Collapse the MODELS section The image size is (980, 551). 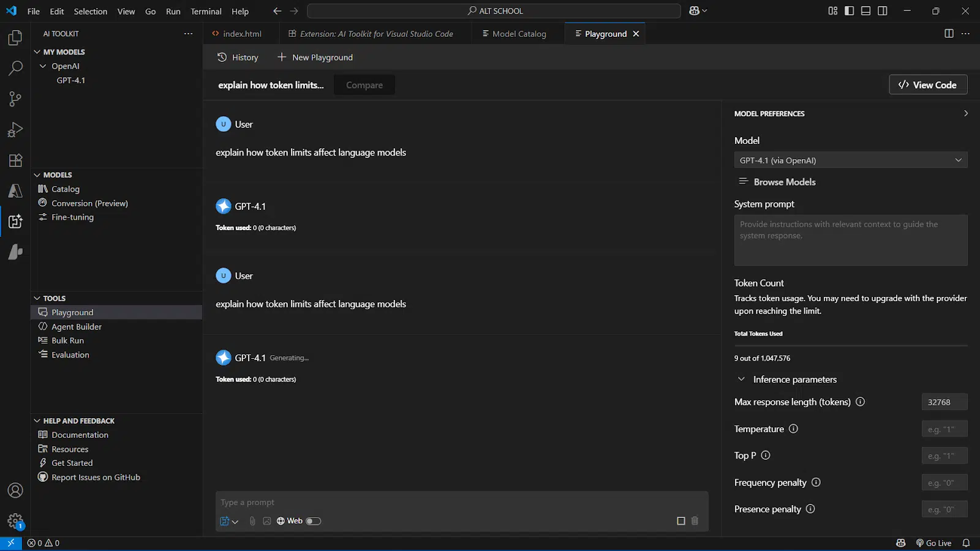(37, 175)
